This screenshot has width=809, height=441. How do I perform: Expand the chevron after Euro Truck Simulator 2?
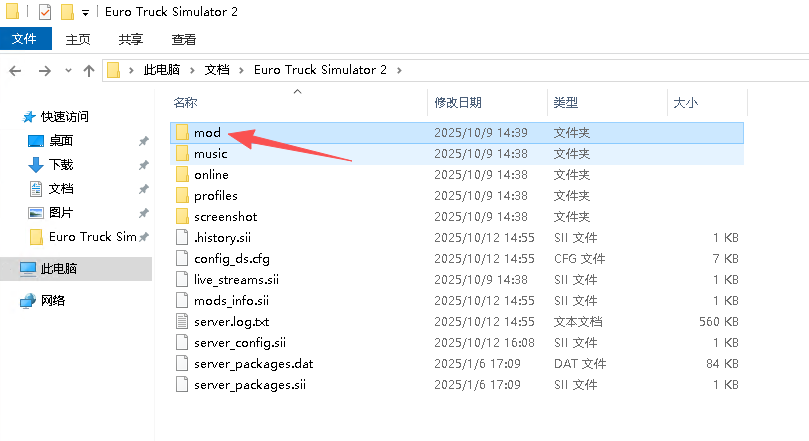398,70
